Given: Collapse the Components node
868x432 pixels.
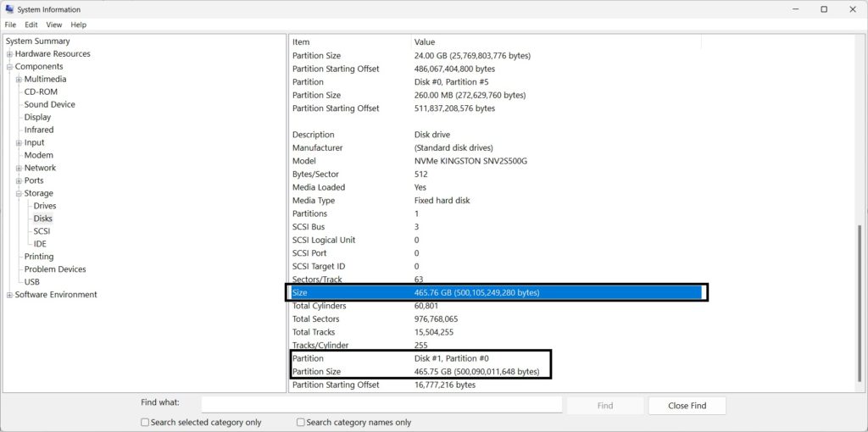Looking at the screenshot, I should 9,67.
